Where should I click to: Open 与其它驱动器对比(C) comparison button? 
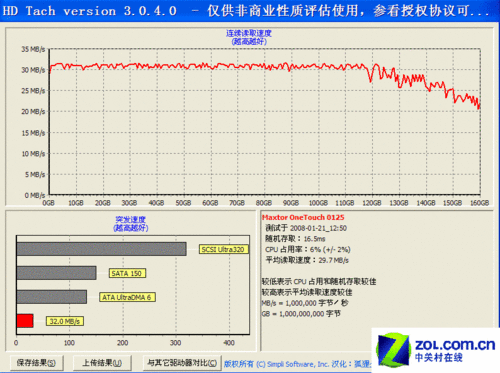coord(182,362)
